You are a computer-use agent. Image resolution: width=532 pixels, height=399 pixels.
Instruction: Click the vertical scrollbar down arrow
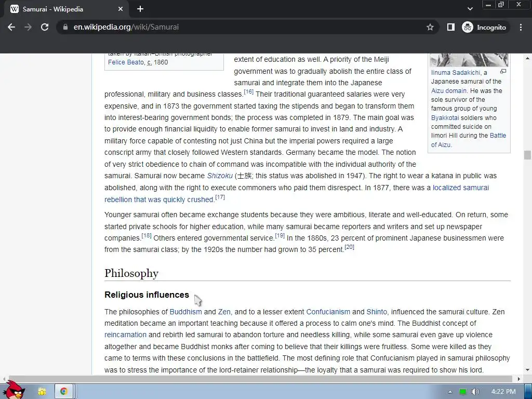pos(527,370)
